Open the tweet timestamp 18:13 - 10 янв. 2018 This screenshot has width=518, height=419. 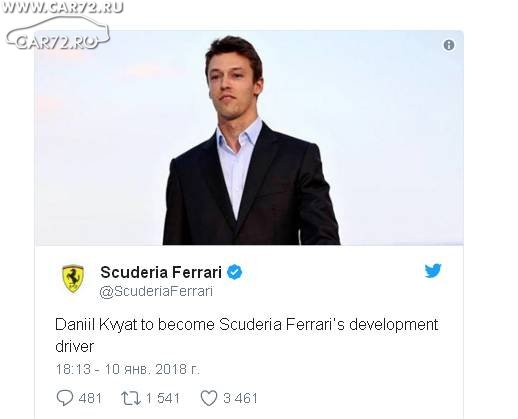pyautogui.click(x=127, y=369)
